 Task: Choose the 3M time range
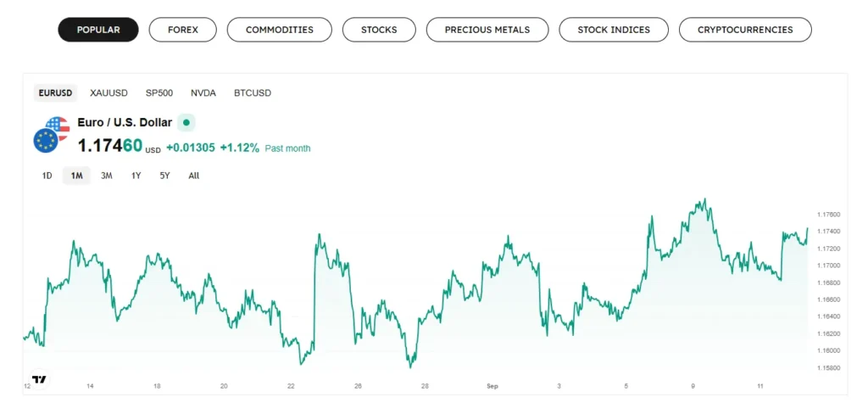pos(107,176)
